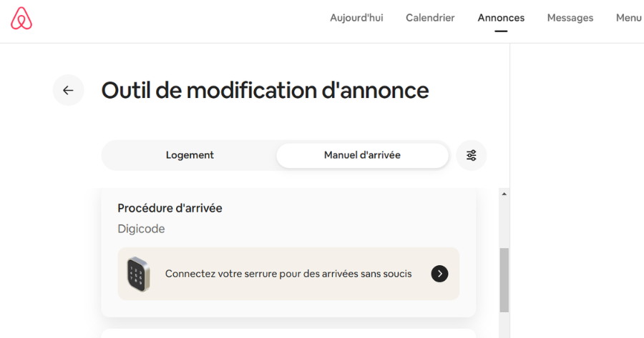Screen dimensions: 644x338
Task: Open the Procédure d'arrivée card
Action: [x=288, y=253]
